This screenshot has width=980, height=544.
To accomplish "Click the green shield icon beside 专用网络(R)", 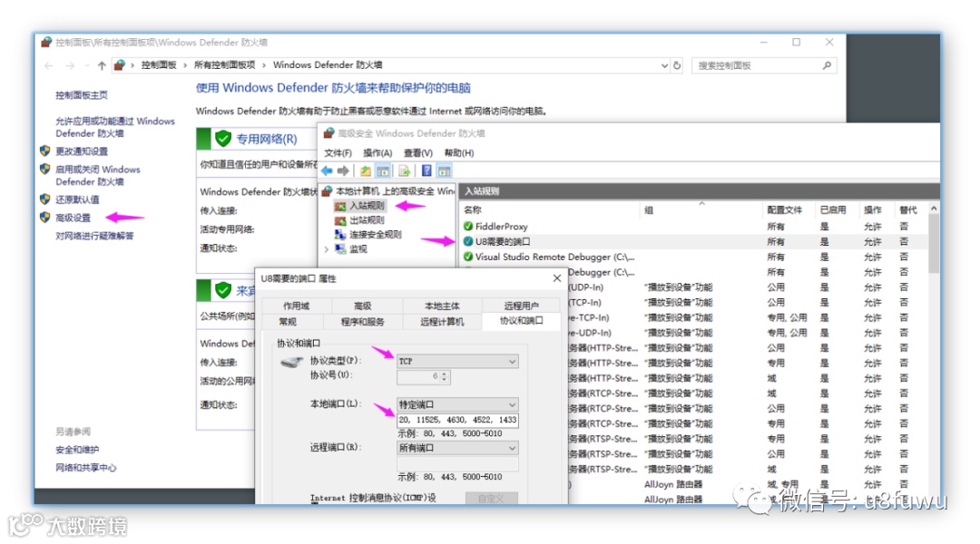I will (223, 139).
